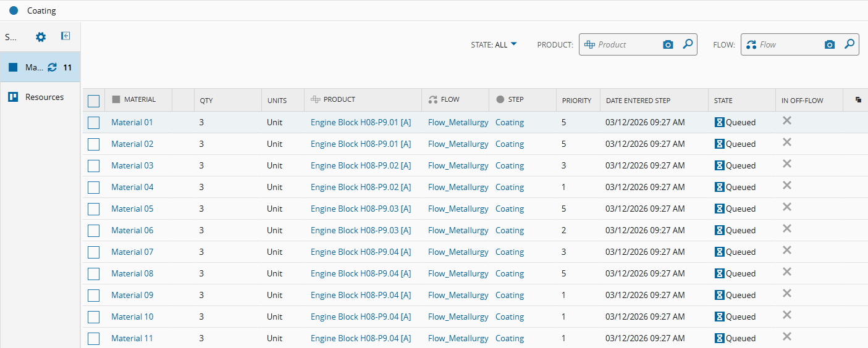Click the Materials refresh icon
The width and height of the screenshot is (868, 348).
pos(52,67)
